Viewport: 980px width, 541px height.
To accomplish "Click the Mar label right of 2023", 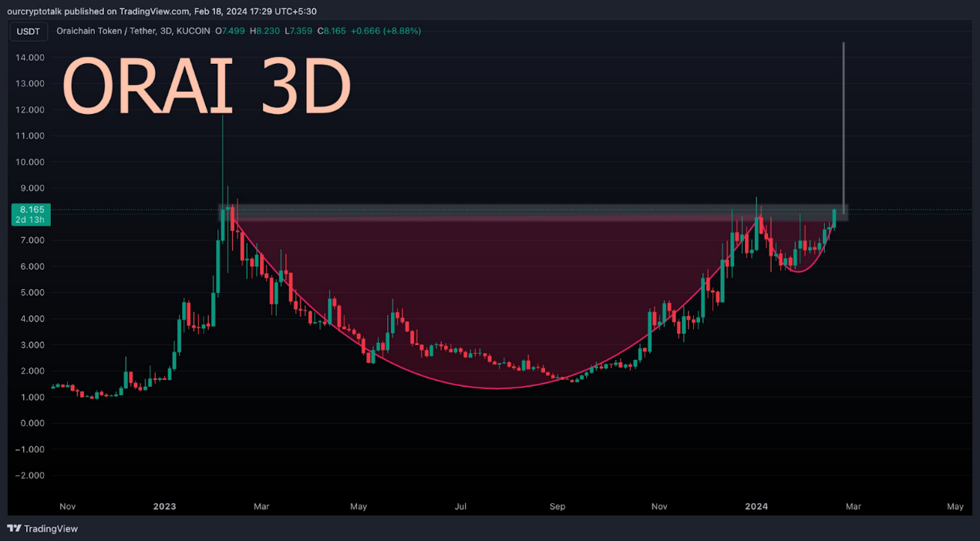I will (x=261, y=506).
